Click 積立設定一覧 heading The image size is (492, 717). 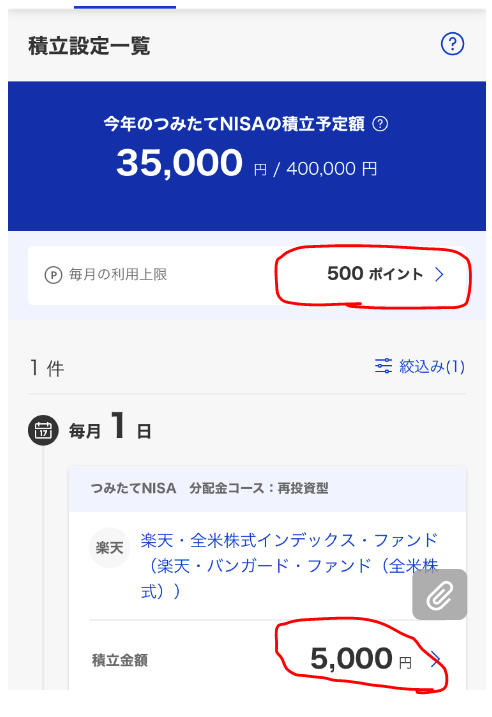pyautogui.click(x=89, y=46)
